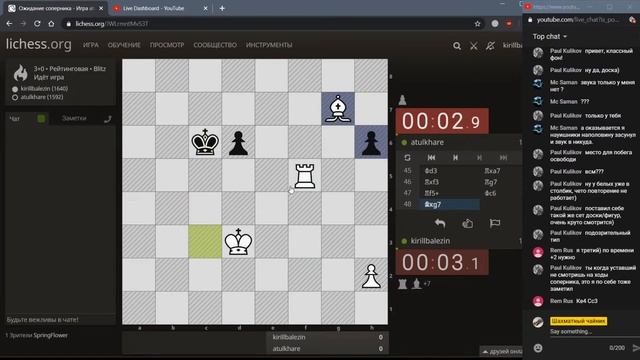640x360 pixels.
Task: Open the ПРОСМОТР menu
Action: (167, 45)
